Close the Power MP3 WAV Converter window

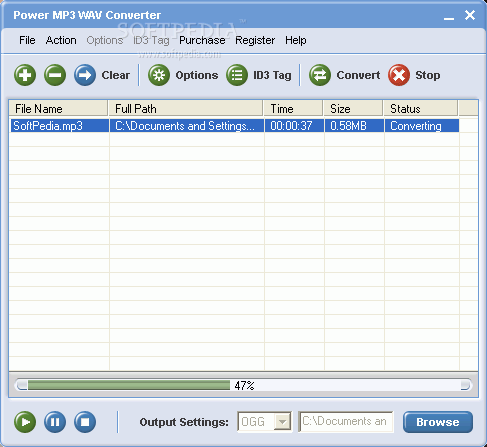click(470, 15)
